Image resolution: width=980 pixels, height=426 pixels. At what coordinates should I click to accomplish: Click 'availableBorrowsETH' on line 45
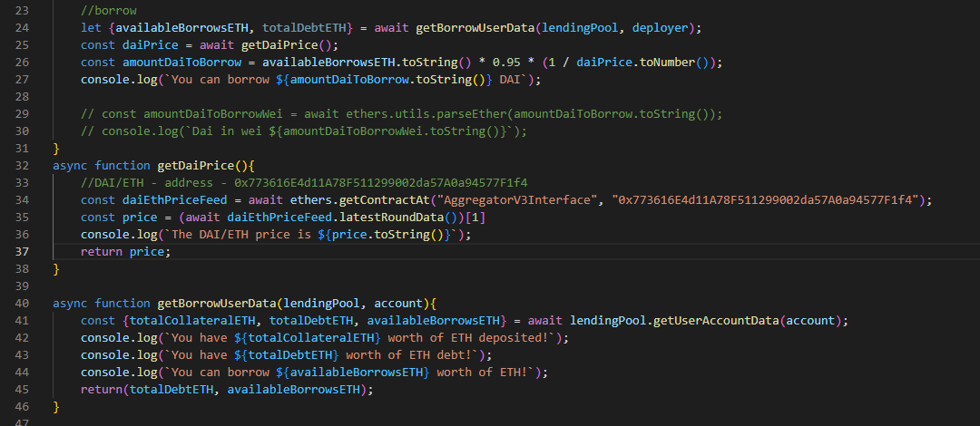tap(294, 390)
